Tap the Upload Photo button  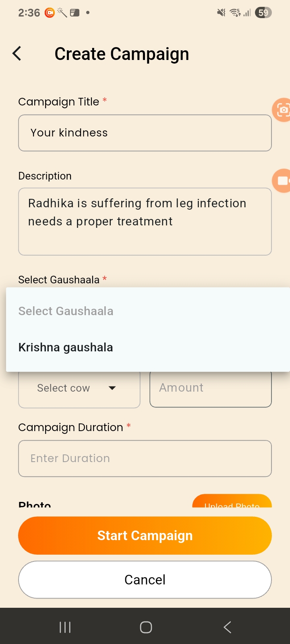point(232,502)
